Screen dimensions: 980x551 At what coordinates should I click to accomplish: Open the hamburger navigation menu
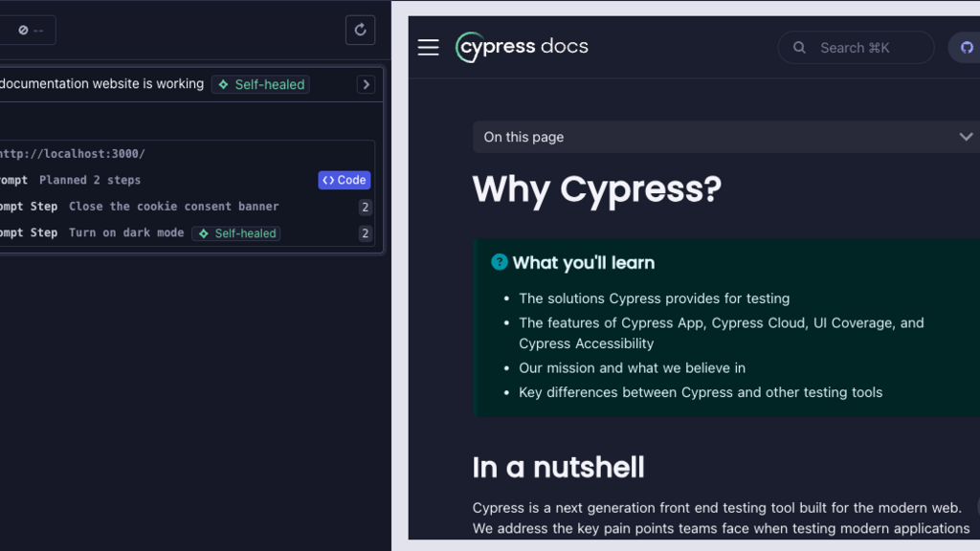click(428, 48)
